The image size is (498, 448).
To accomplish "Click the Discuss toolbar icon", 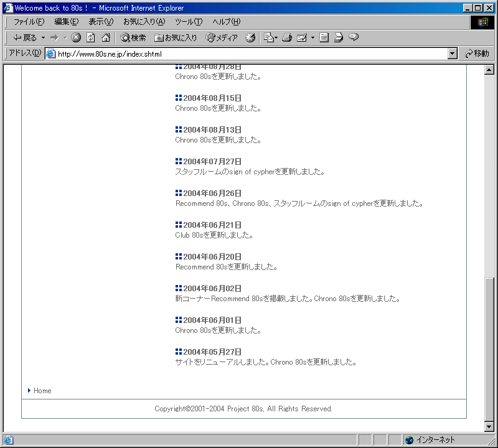I will [324, 38].
